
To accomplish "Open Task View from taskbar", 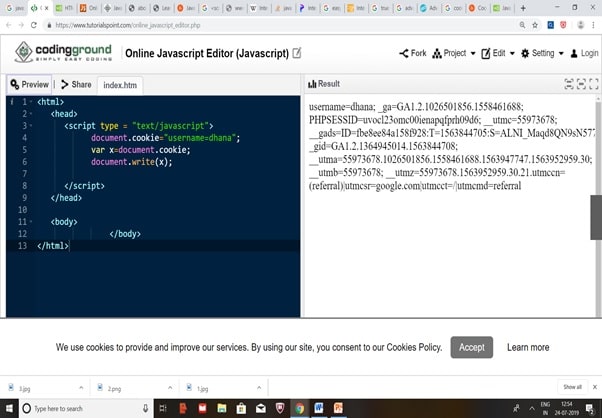I will tap(163, 408).
